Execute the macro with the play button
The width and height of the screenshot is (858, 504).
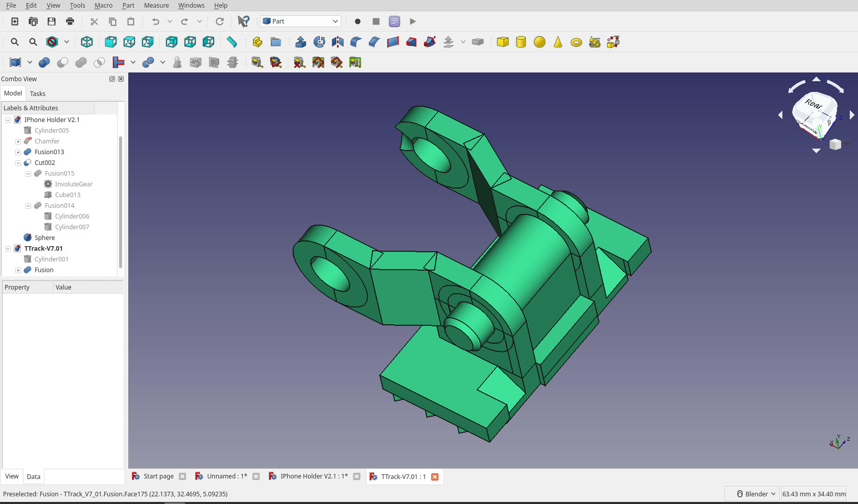(x=412, y=21)
